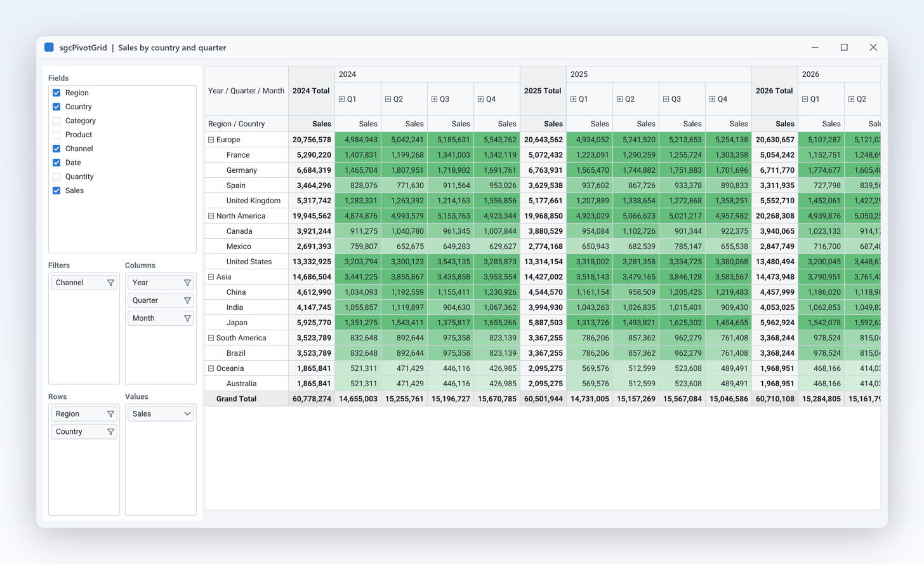Collapse the North America row group
The image size is (924, 564).
pyautogui.click(x=211, y=216)
